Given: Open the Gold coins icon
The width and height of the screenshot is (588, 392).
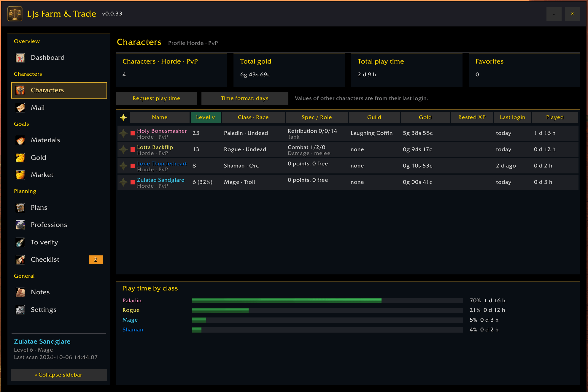Looking at the screenshot, I should pyautogui.click(x=20, y=158).
